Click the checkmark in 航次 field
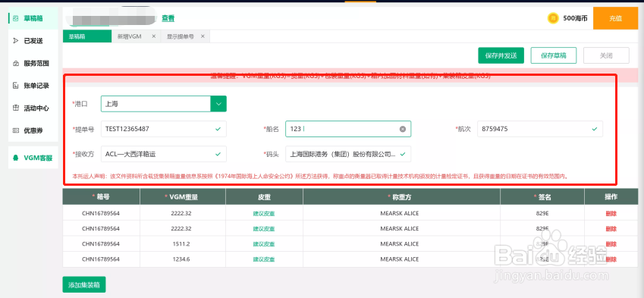The width and height of the screenshot is (644, 298). coord(594,129)
